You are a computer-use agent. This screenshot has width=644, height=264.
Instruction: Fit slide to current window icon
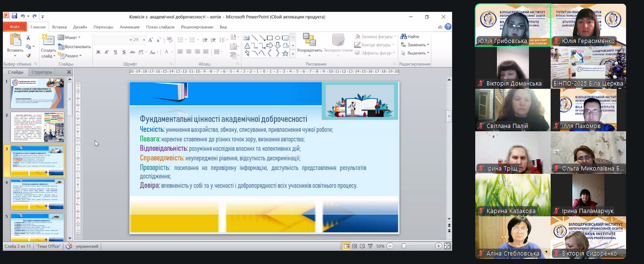[447, 246]
